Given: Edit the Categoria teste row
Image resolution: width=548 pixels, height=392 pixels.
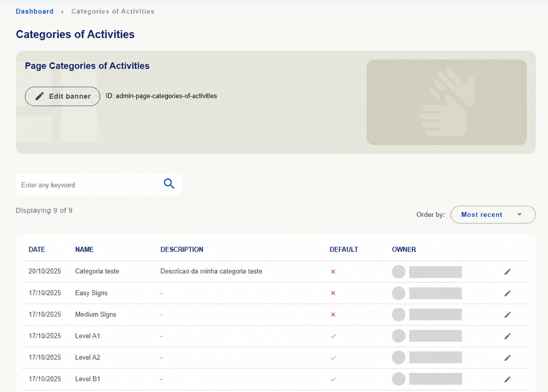Looking at the screenshot, I should tap(507, 272).
